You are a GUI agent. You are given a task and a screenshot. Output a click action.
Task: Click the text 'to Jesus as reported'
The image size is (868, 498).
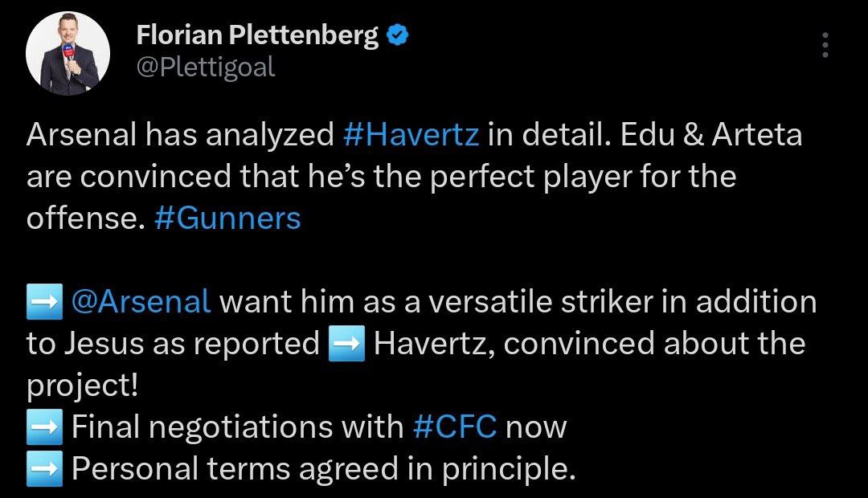pyautogui.click(x=174, y=344)
